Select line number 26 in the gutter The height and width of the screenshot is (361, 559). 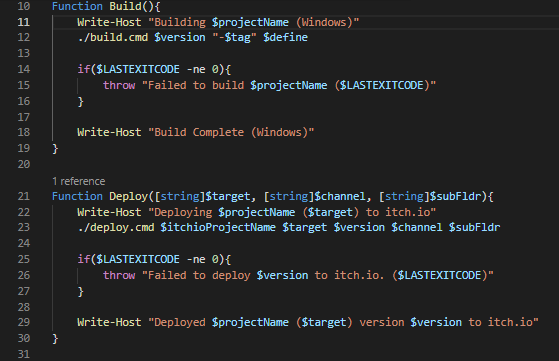tap(24, 275)
